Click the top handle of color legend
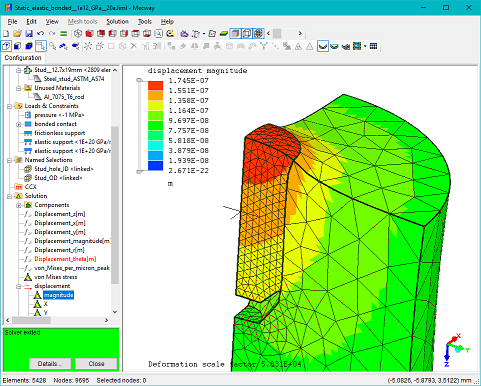 pos(140,80)
